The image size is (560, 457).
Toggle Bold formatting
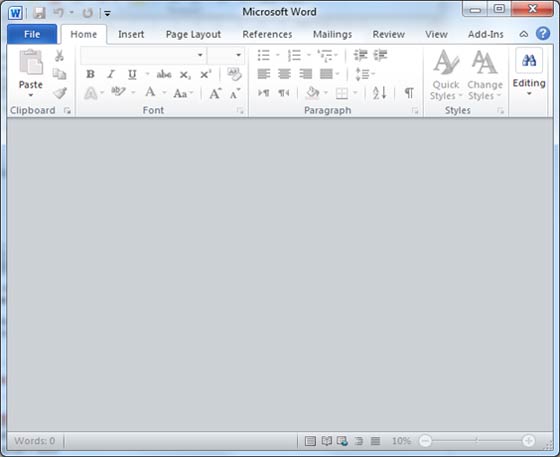[x=90, y=74]
